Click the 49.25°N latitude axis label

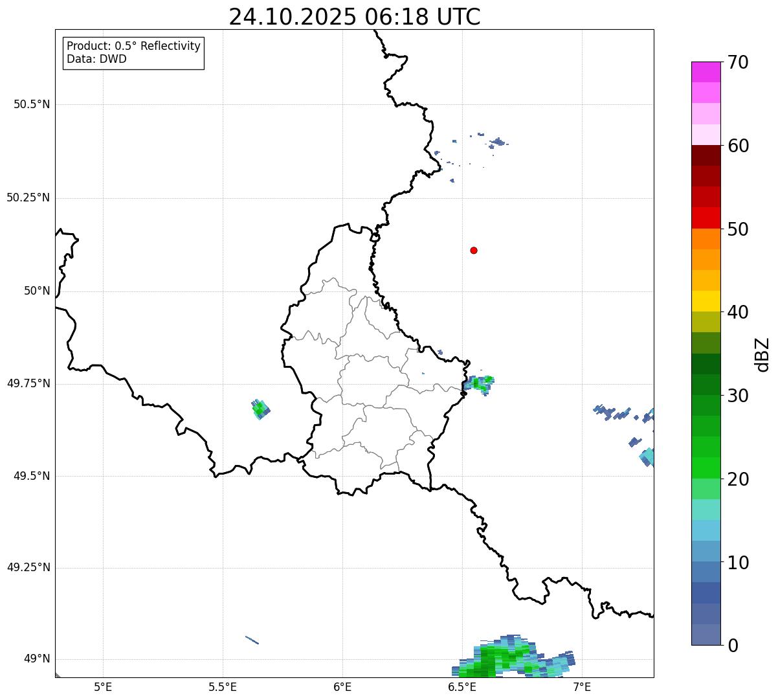pos(28,568)
